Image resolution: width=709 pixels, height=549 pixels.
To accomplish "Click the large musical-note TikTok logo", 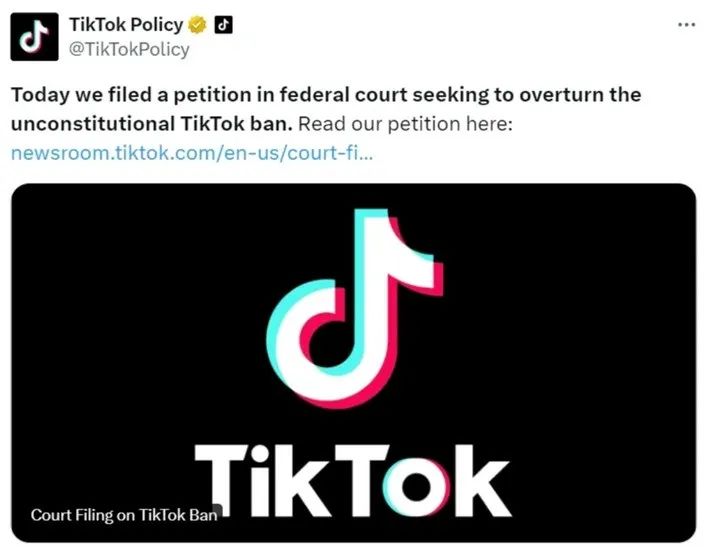I will [355, 308].
